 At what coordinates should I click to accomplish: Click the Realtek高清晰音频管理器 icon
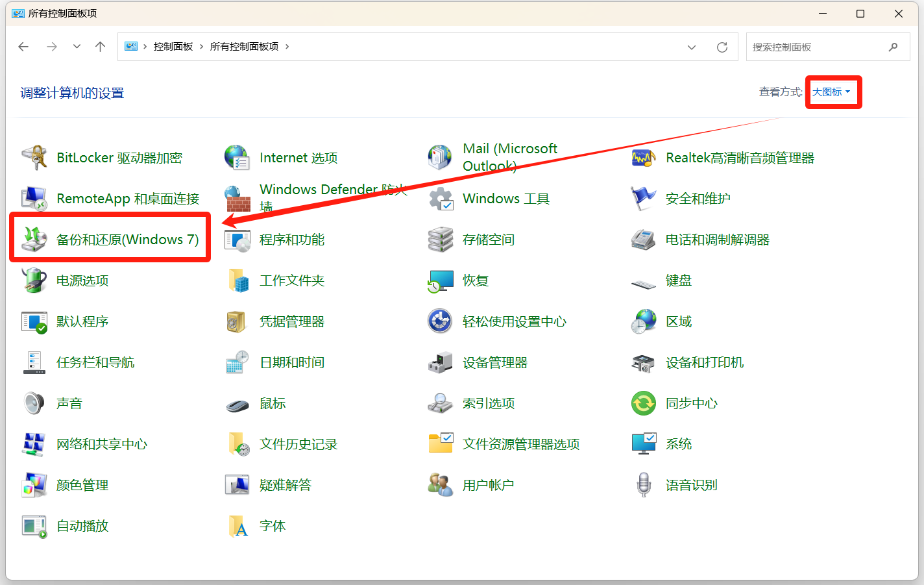point(644,158)
